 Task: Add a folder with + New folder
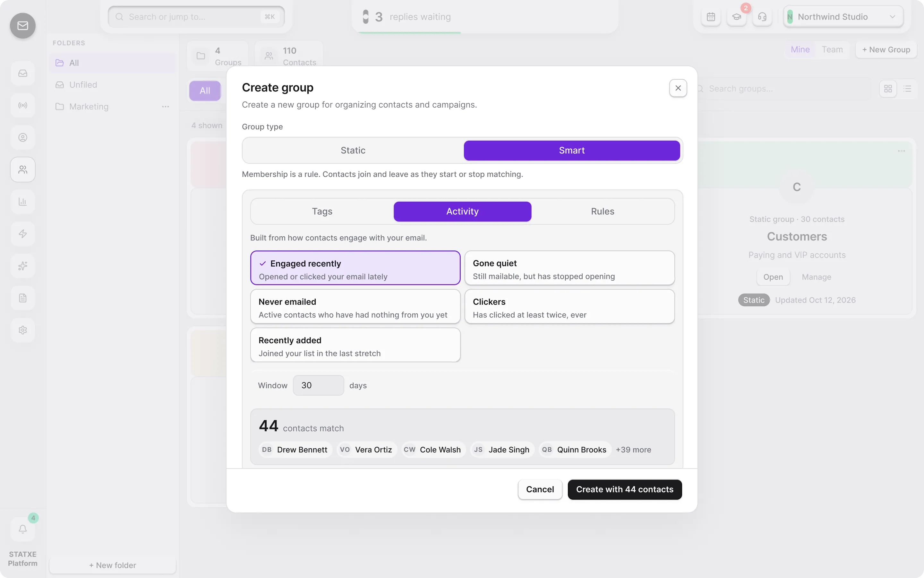tap(113, 565)
